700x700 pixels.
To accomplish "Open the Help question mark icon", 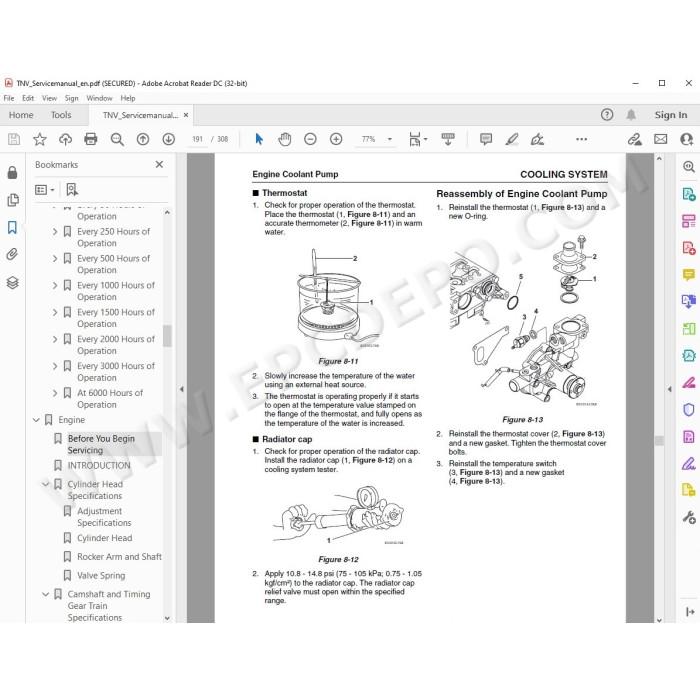I will 607,115.
